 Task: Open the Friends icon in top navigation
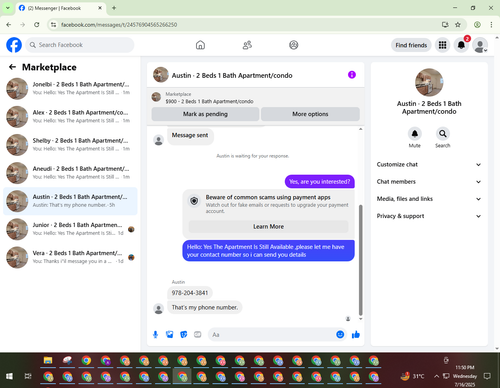point(247,45)
